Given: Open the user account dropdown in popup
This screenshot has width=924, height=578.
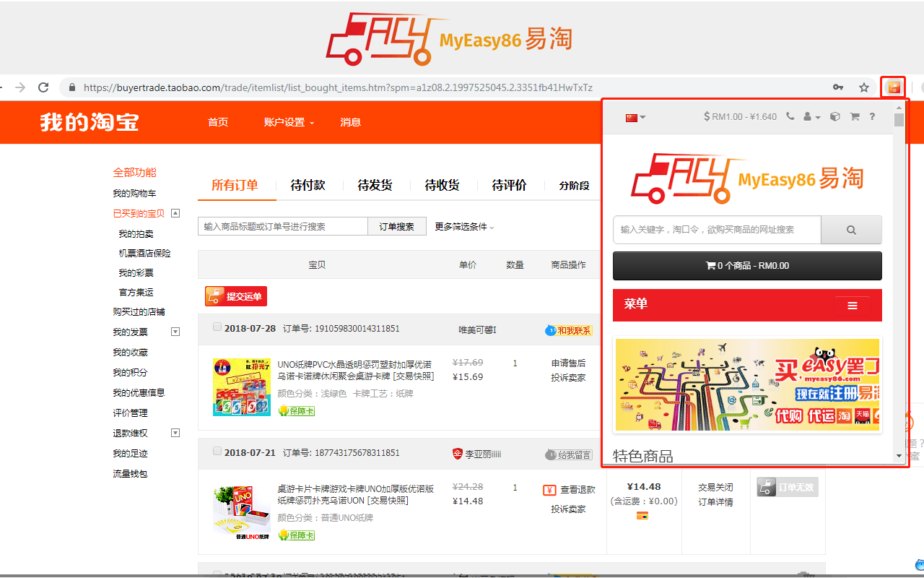Looking at the screenshot, I should coord(812,116).
